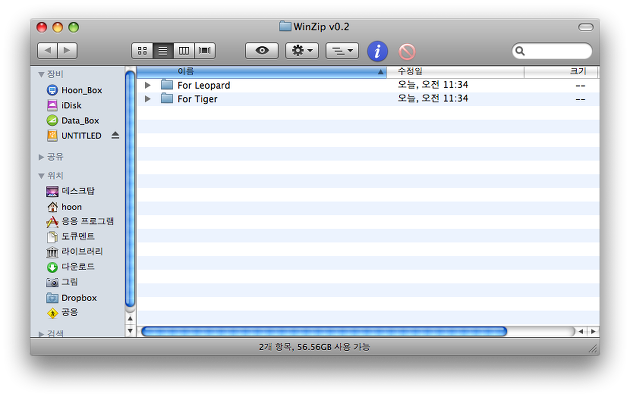The image size is (630, 397).
Task: Click the Spotlight search field
Action: click(552, 51)
